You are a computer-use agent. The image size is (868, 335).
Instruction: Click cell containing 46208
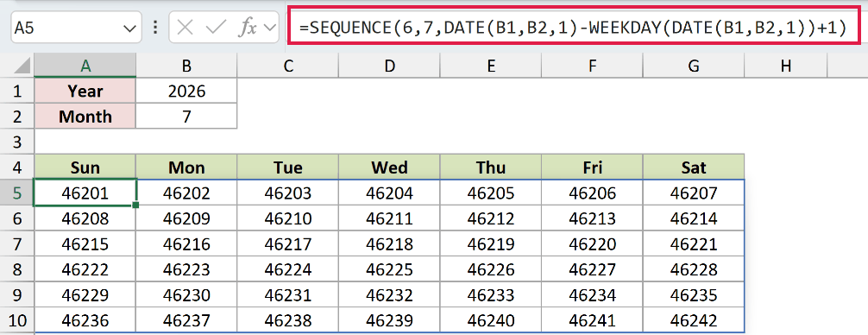click(x=85, y=218)
